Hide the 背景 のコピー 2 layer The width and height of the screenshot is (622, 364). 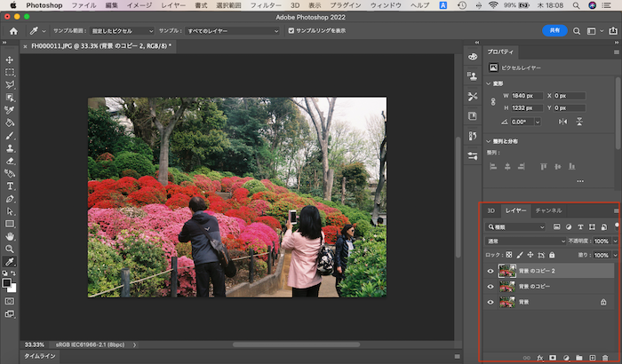(x=490, y=271)
